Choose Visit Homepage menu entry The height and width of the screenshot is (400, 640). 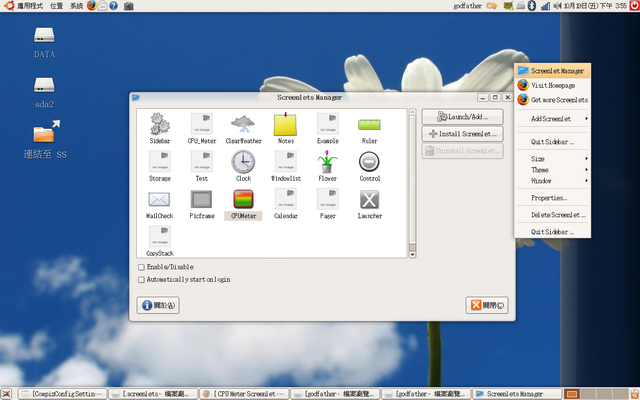point(552,85)
